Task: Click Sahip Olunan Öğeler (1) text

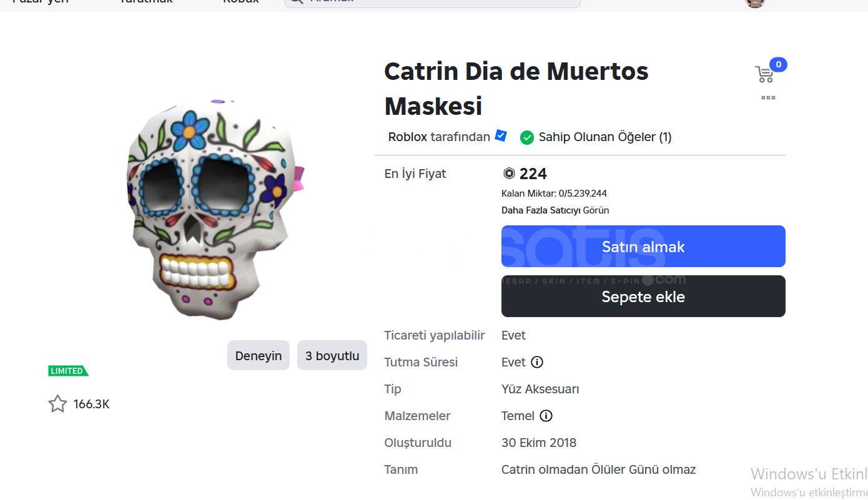Action: pyautogui.click(x=604, y=137)
